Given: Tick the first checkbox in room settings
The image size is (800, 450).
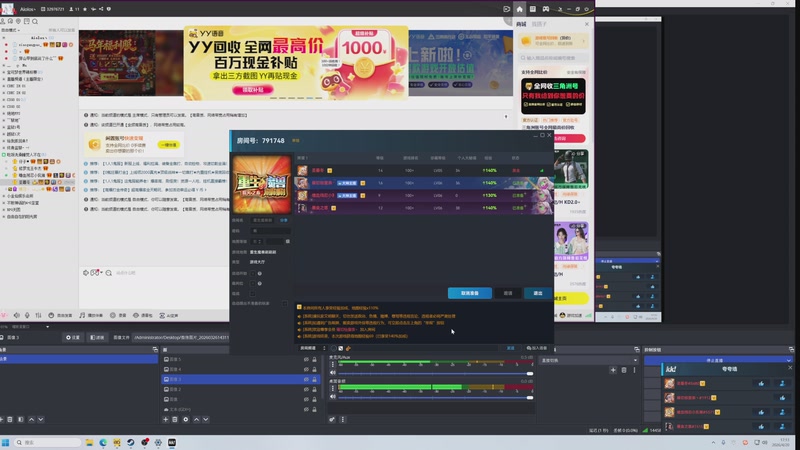Looking at the screenshot, I should coord(253,273).
